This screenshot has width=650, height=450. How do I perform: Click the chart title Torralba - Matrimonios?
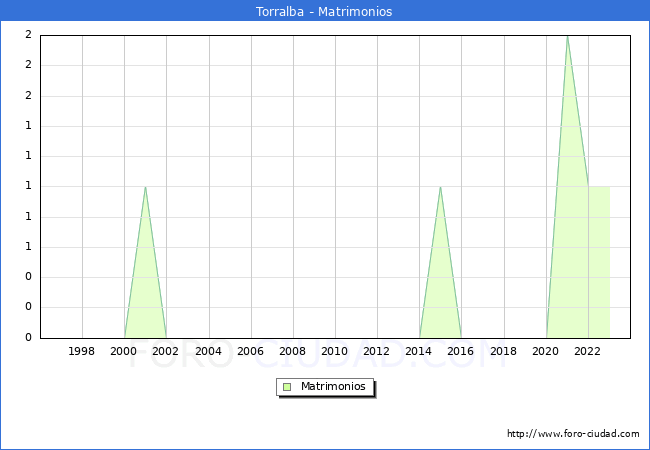tap(325, 12)
